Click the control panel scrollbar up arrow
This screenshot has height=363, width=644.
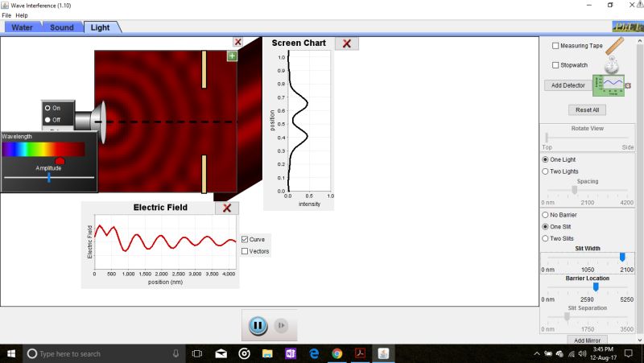[640, 41]
